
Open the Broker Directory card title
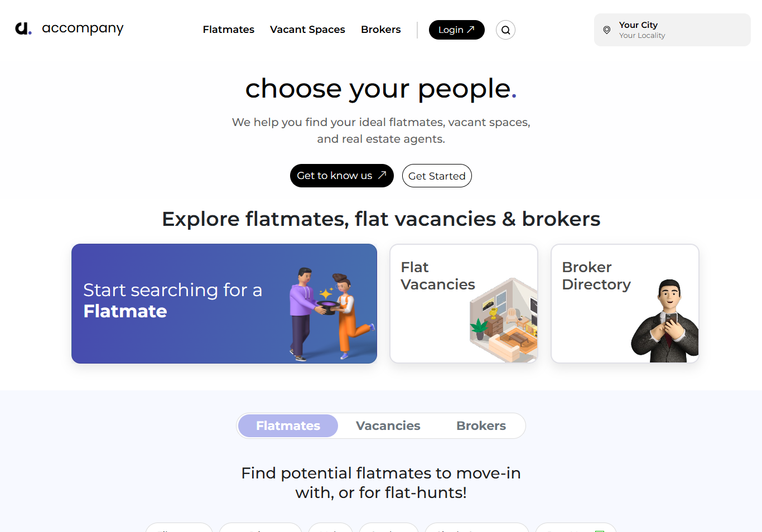pos(596,276)
